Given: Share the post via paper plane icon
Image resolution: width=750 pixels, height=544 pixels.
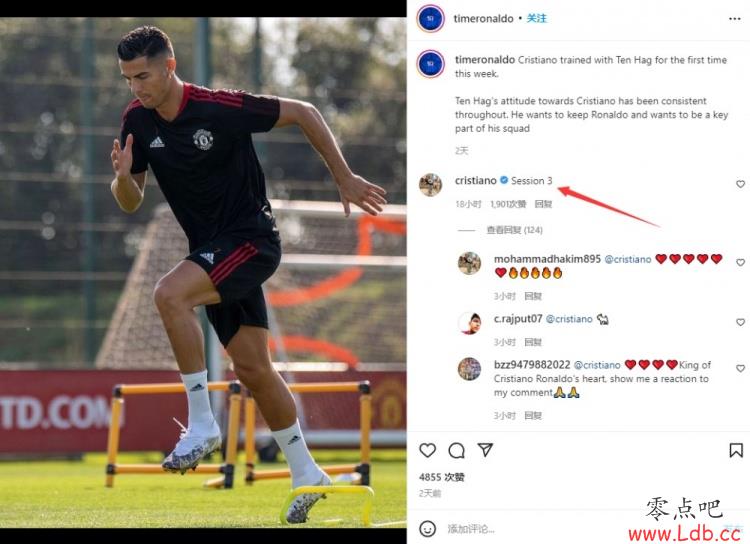Looking at the screenshot, I should tap(485, 450).
